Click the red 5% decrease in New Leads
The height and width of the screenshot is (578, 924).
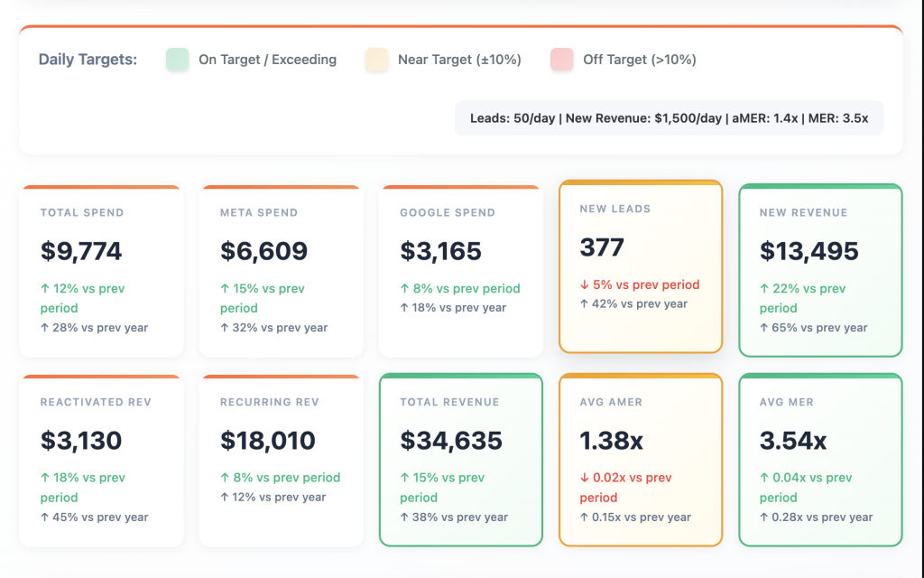point(640,284)
